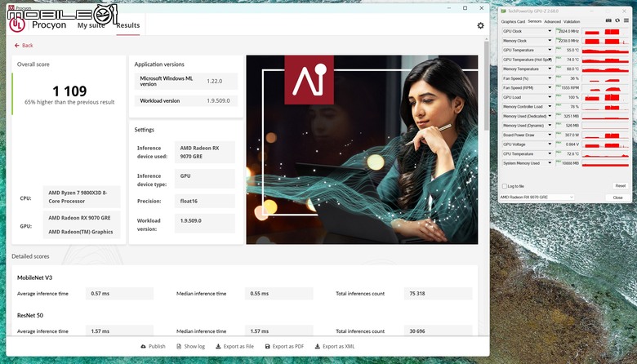The height and width of the screenshot is (364, 637).
Task: Export result as File
Action: pos(234,347)
